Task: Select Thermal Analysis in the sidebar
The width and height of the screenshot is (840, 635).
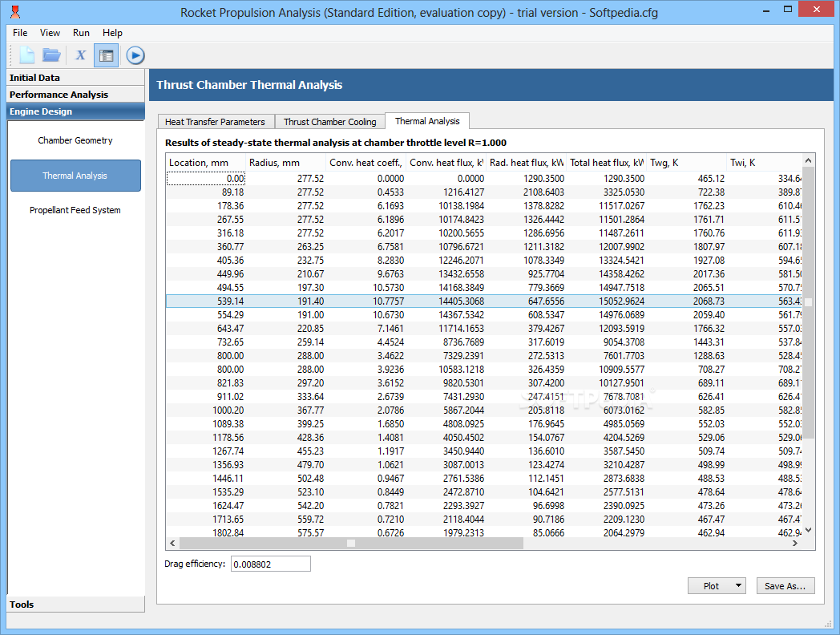Action: (x=75, y=176)
